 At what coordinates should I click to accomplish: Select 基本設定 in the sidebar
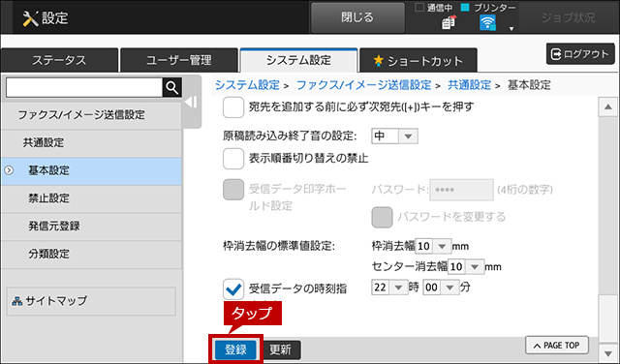[91, 171]
